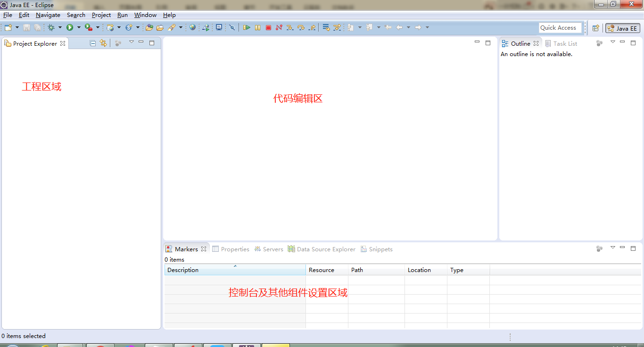This screenshot has width=644, height=347.
Task: Switch to the Properties tab
Action: point(231,249)
